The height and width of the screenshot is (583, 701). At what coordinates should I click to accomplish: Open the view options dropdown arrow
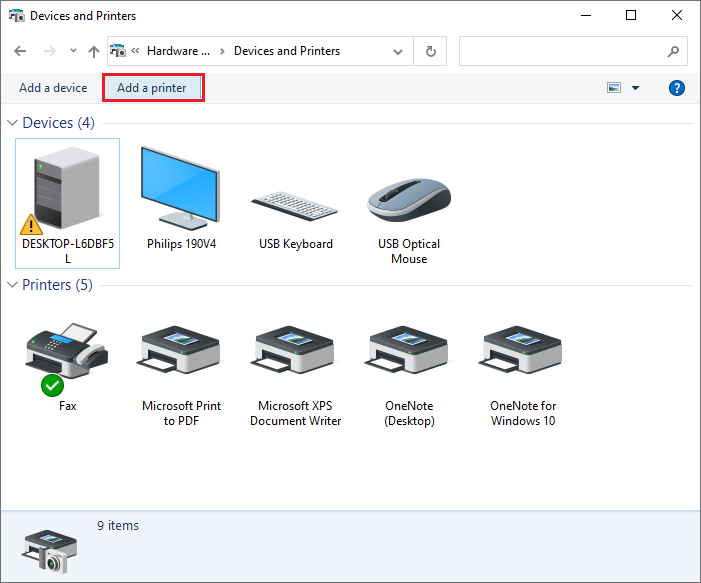point(635,88)
